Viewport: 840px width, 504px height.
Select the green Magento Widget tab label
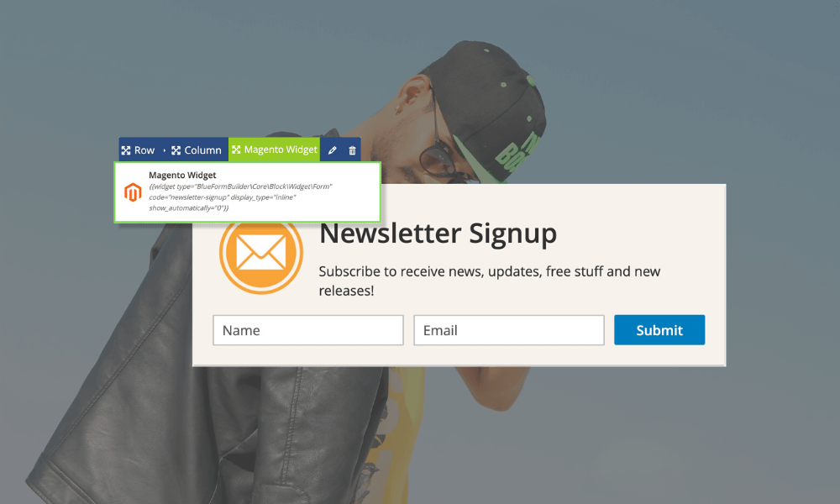[281, 150]
